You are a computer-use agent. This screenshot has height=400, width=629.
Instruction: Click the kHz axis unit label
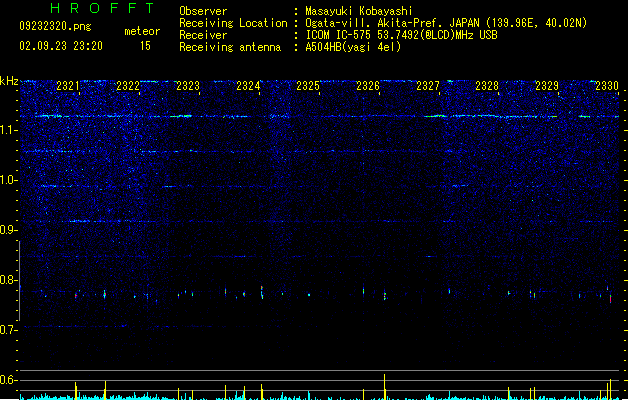point(9,81)
